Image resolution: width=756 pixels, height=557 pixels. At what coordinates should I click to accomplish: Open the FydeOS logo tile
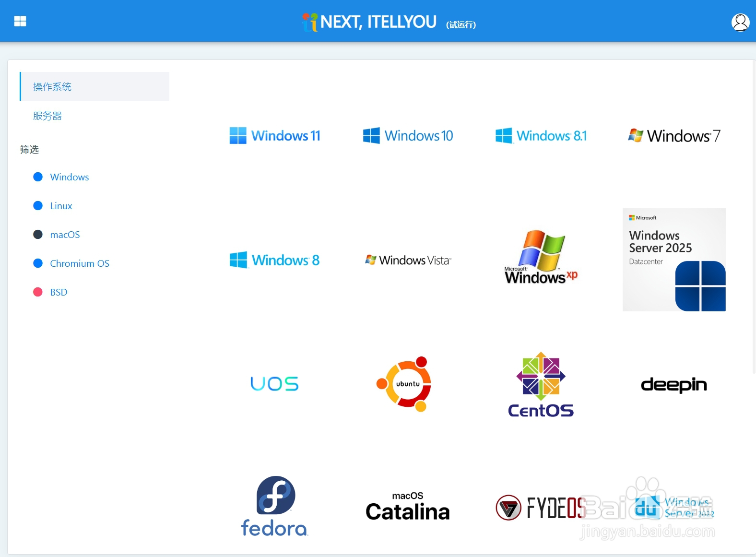click(x=541, y=508)
